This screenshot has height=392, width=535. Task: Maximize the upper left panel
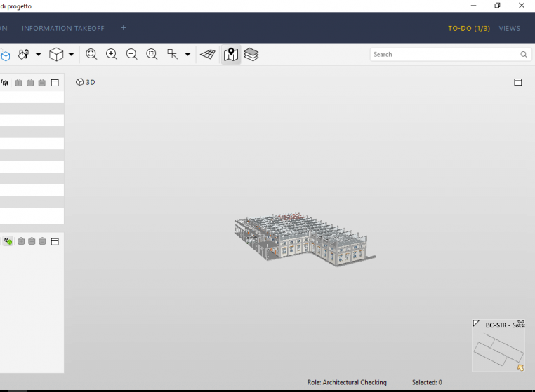pyautogui.click(x=55, y=83)
